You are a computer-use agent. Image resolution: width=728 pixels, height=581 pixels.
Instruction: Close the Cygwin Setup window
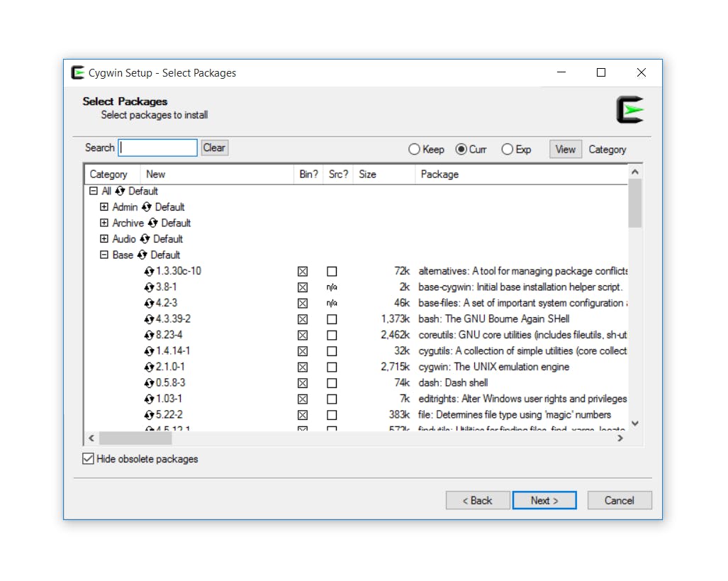click(642, 72)
